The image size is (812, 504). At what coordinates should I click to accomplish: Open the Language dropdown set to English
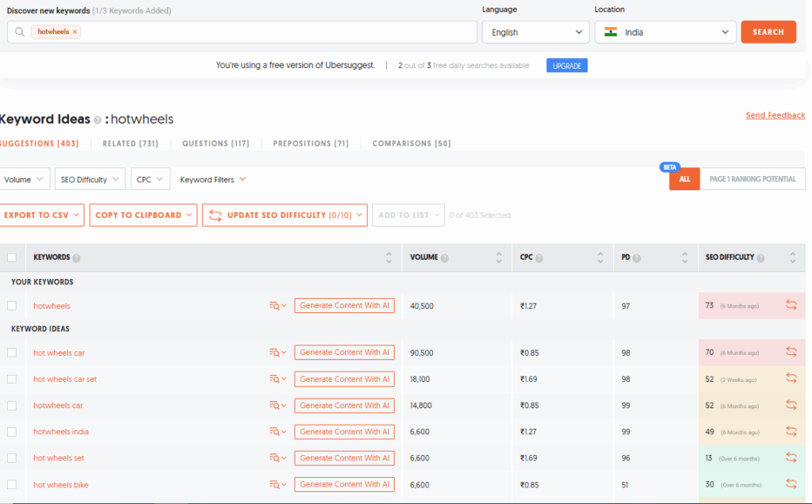click(x=535, y=32)
